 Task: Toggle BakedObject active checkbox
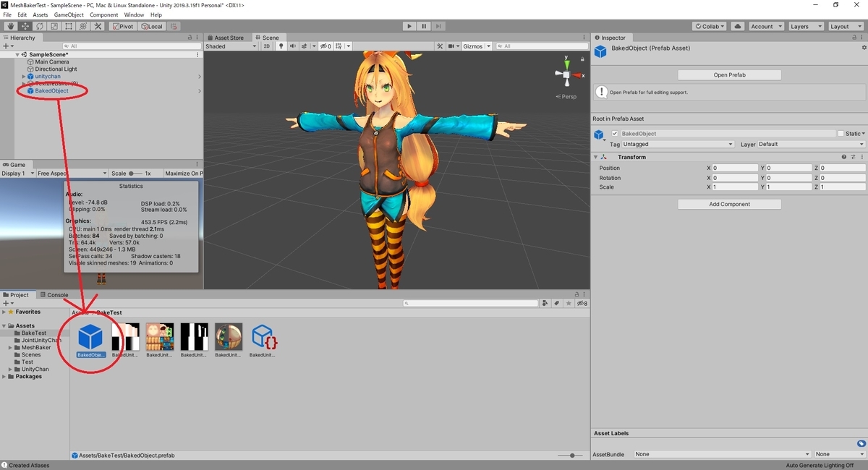[615, 134]
